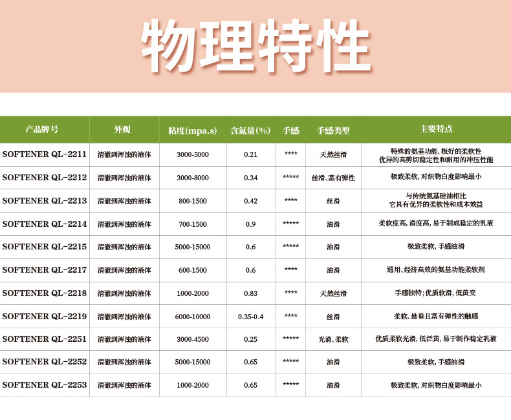Screen dimensions: 511x420
Task: Click the 产品牌号 column header
Action: [41, 130]
